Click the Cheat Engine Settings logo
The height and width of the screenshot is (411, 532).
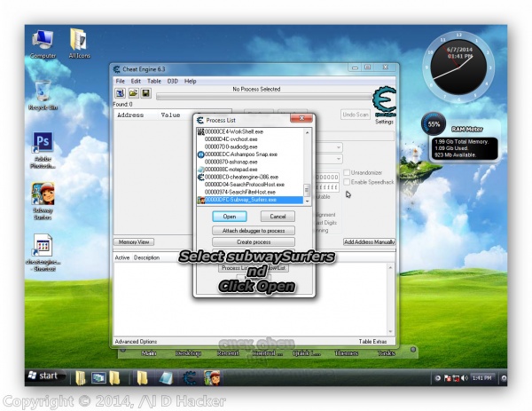click(383, 102)
